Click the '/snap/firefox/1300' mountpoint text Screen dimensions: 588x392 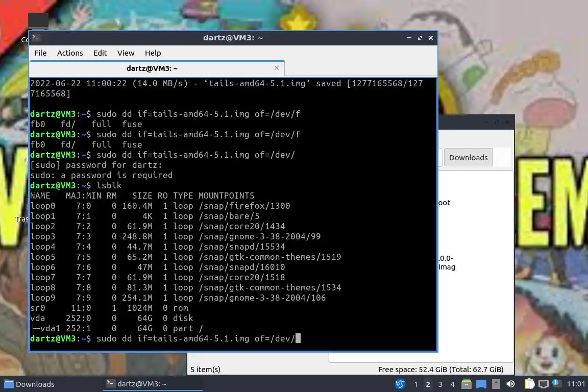click(x=244, y=206)
